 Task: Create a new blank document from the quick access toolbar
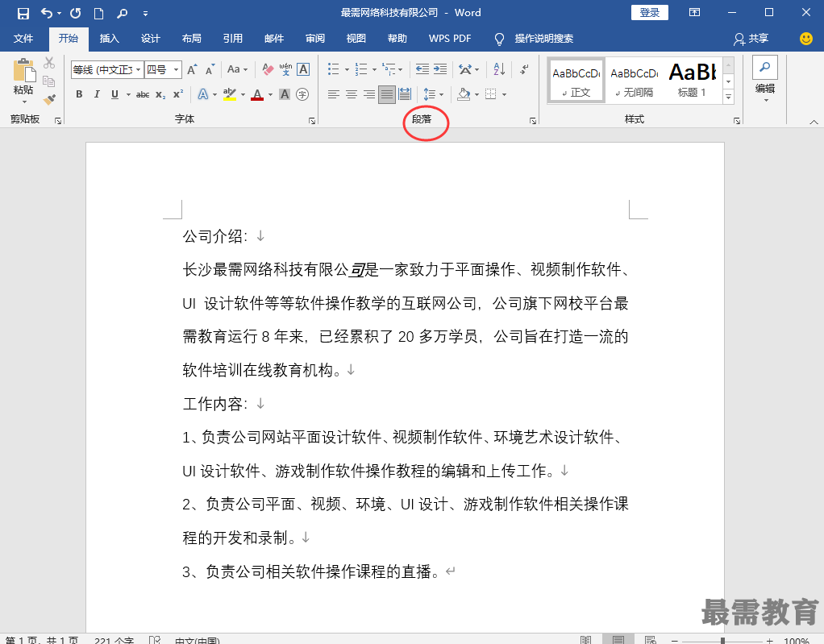98,13
